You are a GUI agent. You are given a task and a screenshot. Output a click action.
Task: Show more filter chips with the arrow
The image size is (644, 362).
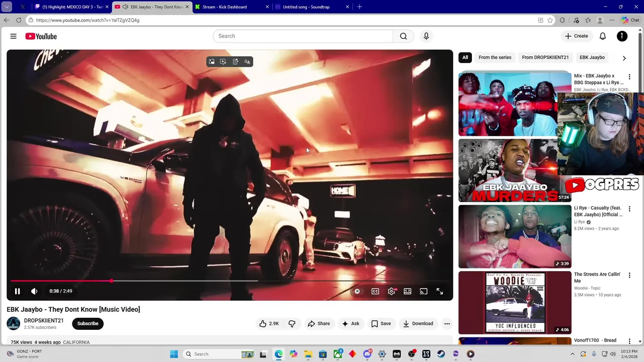click(624, 58)
